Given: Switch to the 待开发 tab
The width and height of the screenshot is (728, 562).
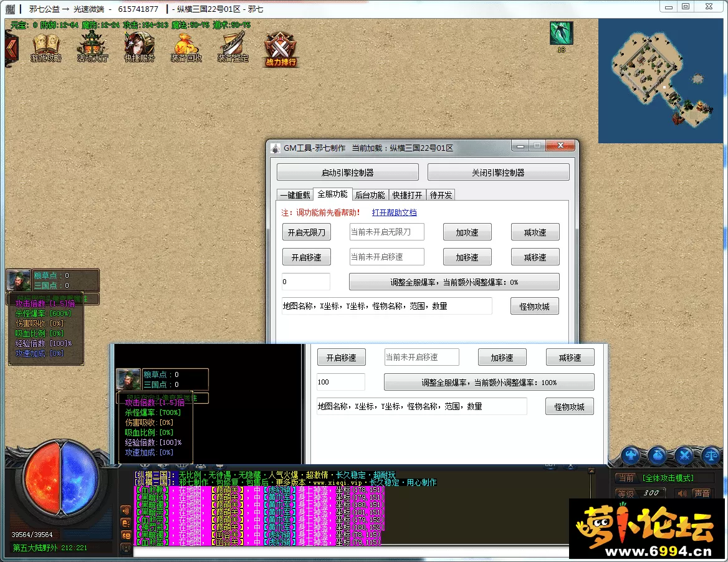Looking at the screenshot, I should 441,195.
